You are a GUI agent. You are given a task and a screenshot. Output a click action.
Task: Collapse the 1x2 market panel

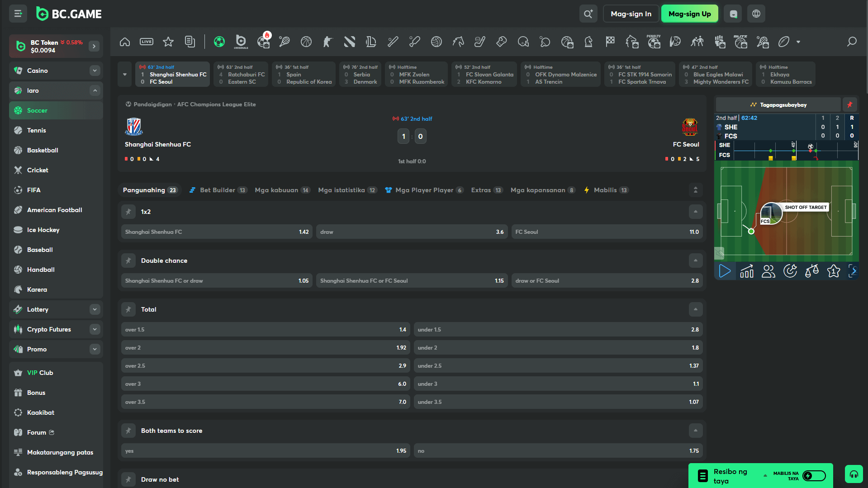[696, 212]
